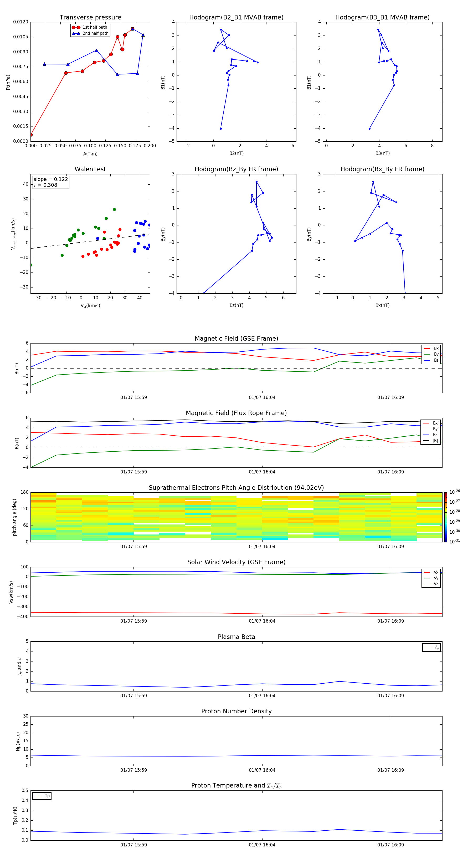Click the 'Hodogram(B2_B1 MVAB frame)' title
The width and height of the screenshot is (473, 868).
coord(236,18)
